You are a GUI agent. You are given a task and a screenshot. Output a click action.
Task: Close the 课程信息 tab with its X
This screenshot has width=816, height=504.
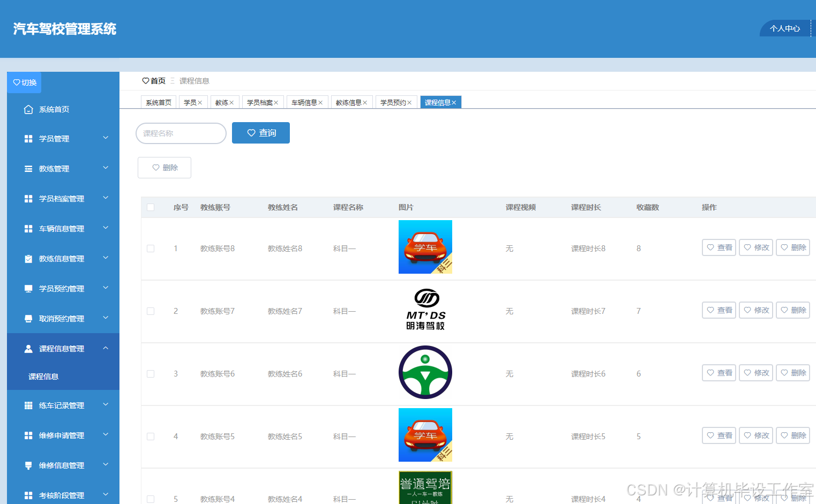click(454, 103)
